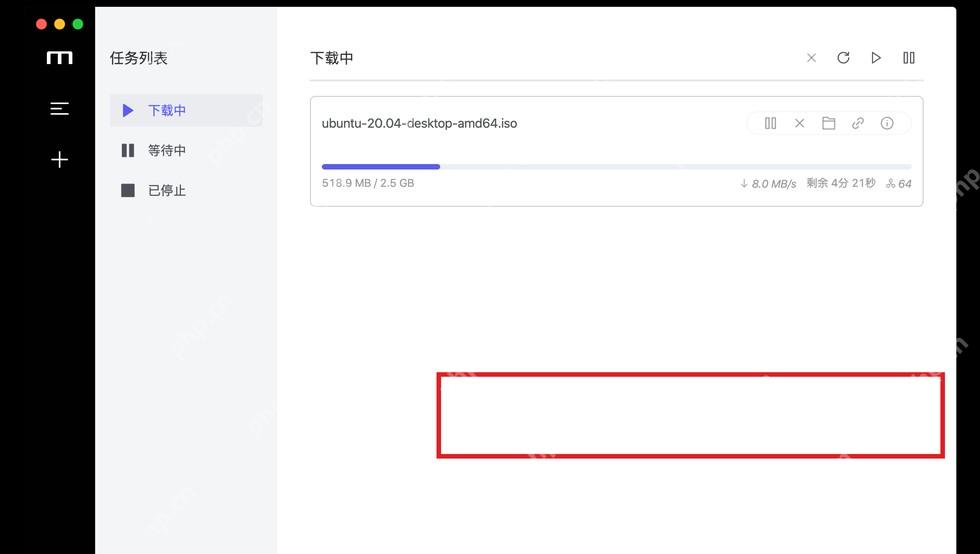Close the window with red button
This screenshot has height=554, width=980.
[x=41, y=24]
